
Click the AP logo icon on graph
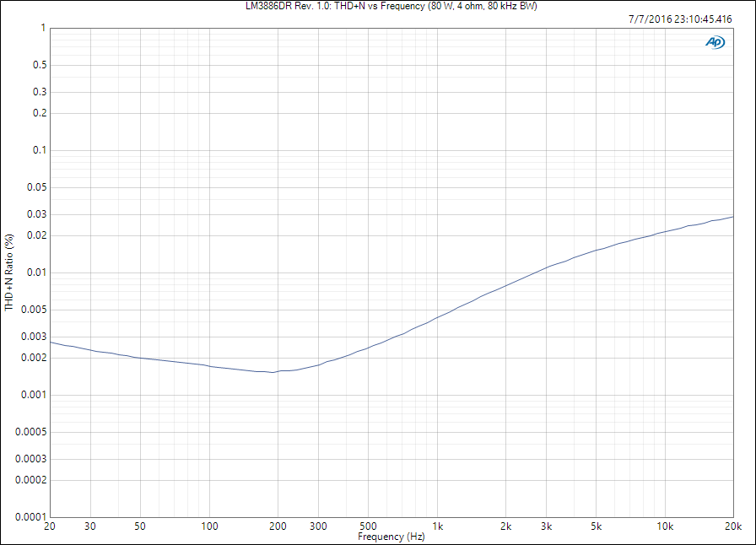(715, 42)
